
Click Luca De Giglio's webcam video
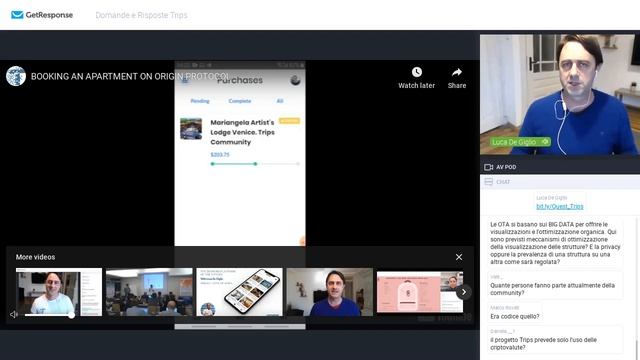pos(560,95)
